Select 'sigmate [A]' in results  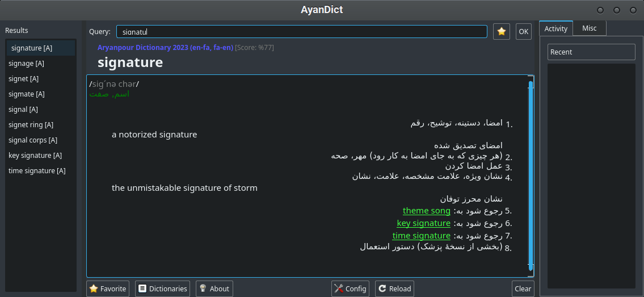(x=41, y=94)
